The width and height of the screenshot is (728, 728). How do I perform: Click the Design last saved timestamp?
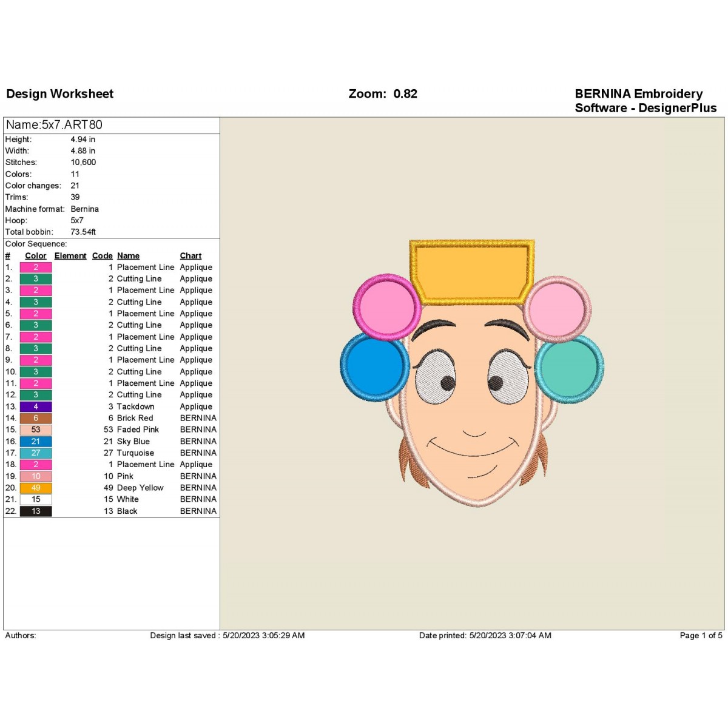coord(227,636)
